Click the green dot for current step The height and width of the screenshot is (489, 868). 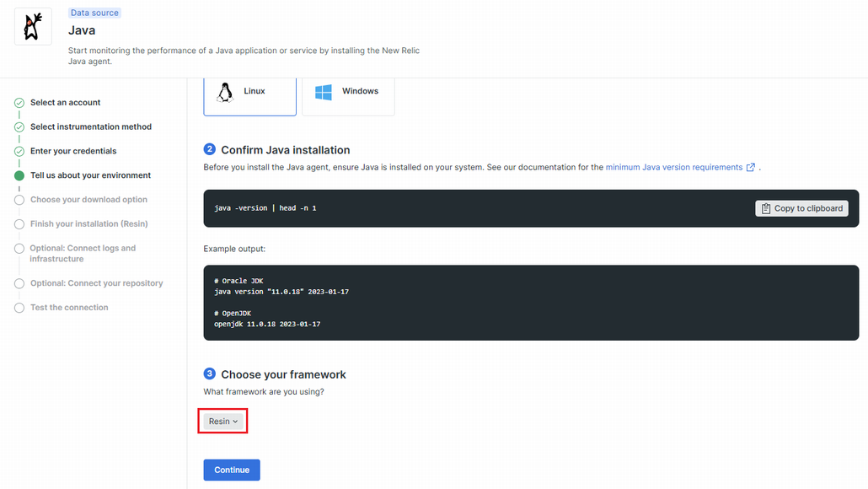(19, 175)
